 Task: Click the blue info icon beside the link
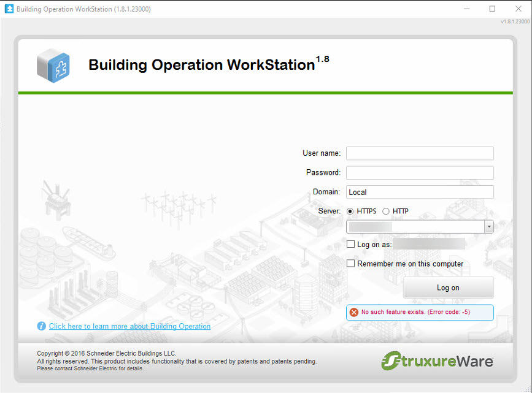tap(41, 326)
